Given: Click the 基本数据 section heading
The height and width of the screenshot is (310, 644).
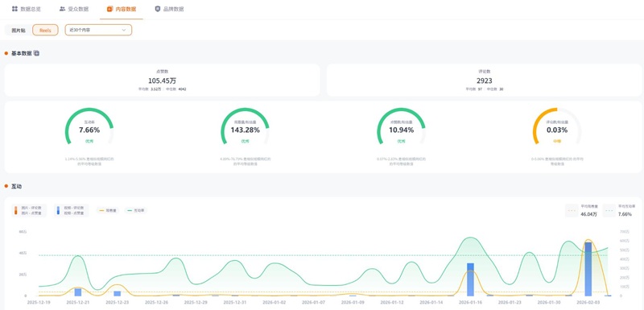Looking at the screenshot, I should (22, 53).
